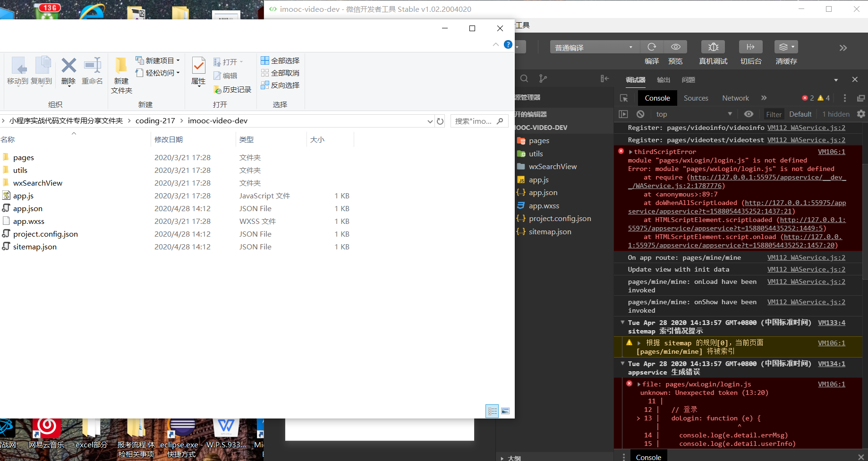Open devtools three-dot menu
Image resolution: width=868 pixels, height=461 pixels.
pyautogui.click(x=845, y=98)
